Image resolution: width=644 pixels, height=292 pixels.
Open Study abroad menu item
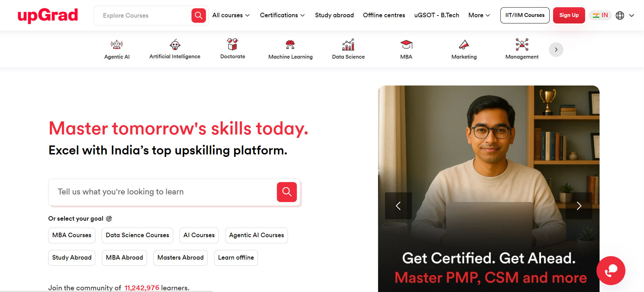(x=334, y=15)
